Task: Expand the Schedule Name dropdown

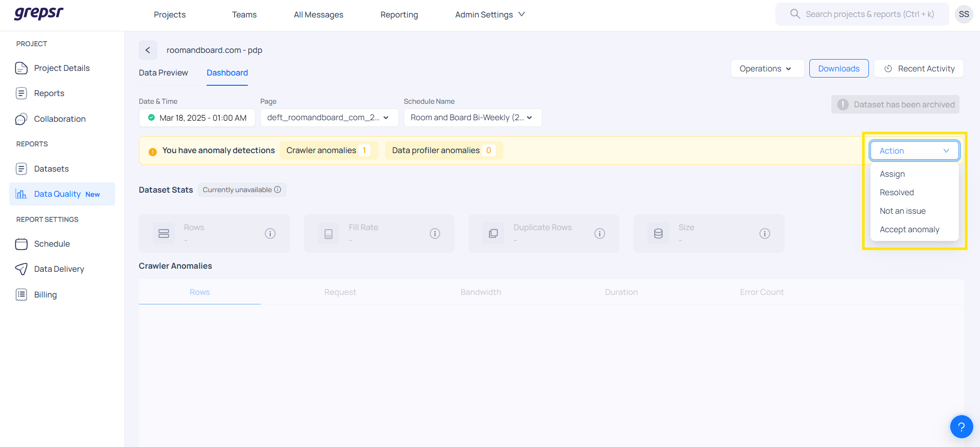Action: 472,118
